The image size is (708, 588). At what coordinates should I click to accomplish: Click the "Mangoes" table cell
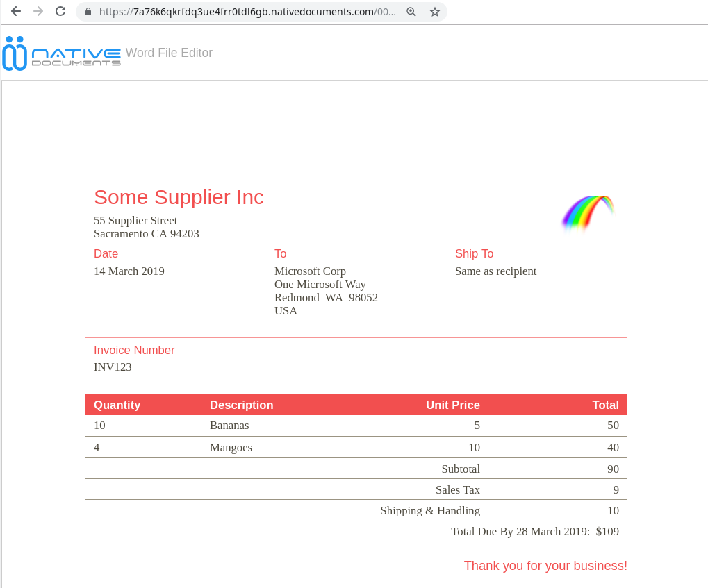231,448
